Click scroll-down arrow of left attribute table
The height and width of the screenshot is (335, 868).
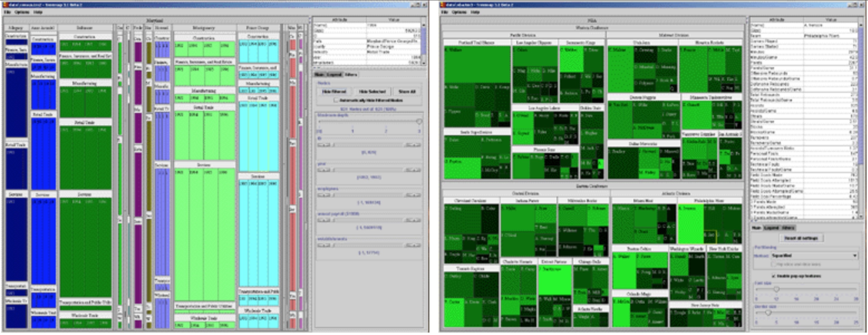(424, 63)
